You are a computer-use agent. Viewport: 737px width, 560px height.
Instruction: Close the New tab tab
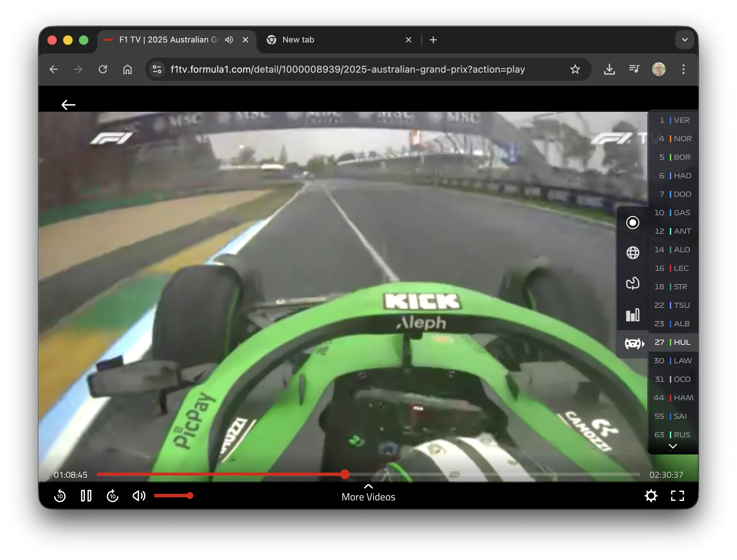[408, 40]
